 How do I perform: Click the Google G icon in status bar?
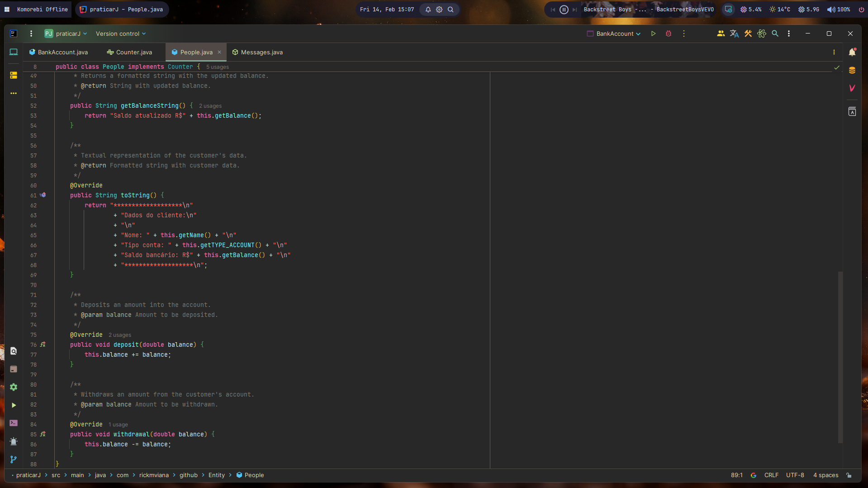tap(753, 475)
